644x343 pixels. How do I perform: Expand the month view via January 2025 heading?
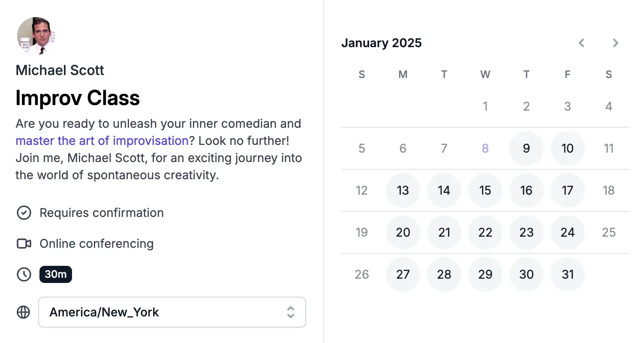pos(381,43)
